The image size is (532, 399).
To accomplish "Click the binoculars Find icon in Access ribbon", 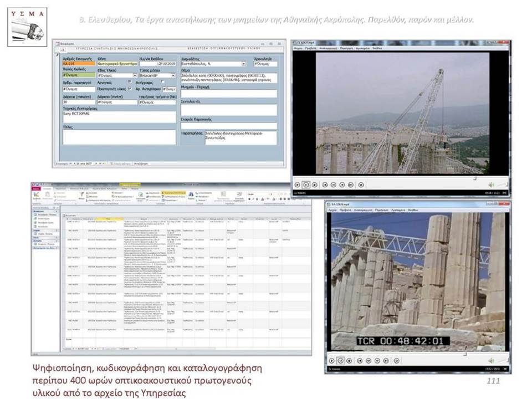I will [191, 195].
